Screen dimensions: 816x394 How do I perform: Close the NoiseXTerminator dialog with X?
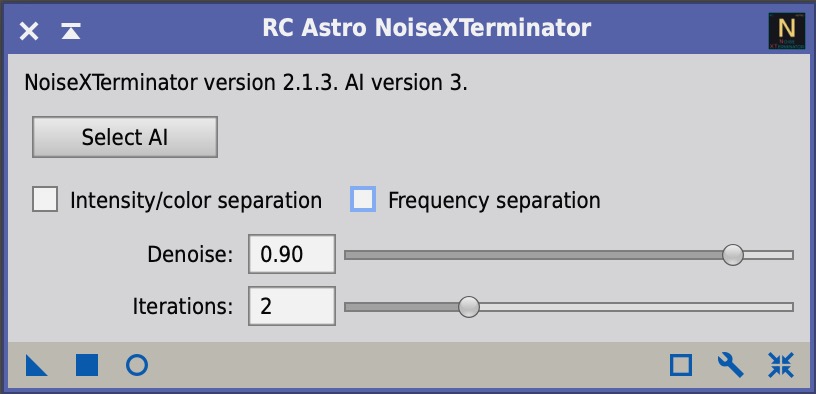(29, 31)
